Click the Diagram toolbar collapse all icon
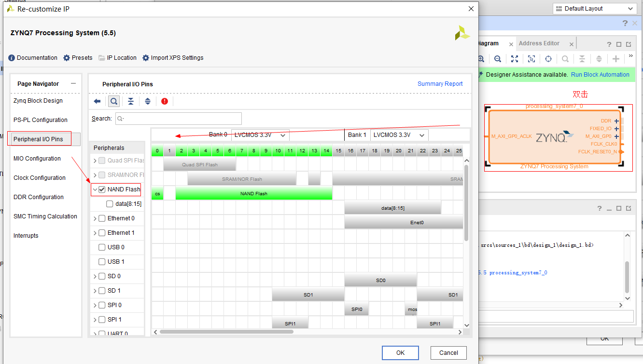 click(x=582, y=59)
